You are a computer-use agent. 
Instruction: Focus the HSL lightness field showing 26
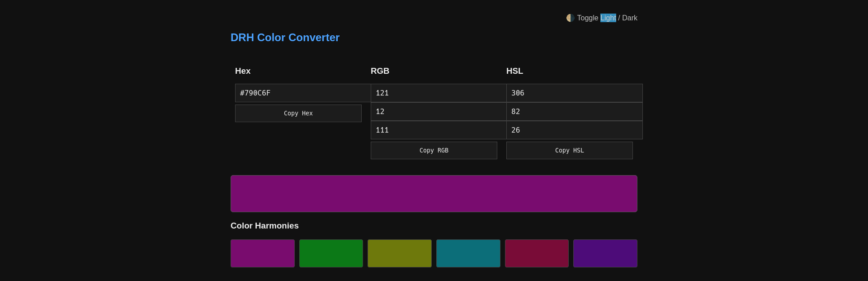(574, 130)
